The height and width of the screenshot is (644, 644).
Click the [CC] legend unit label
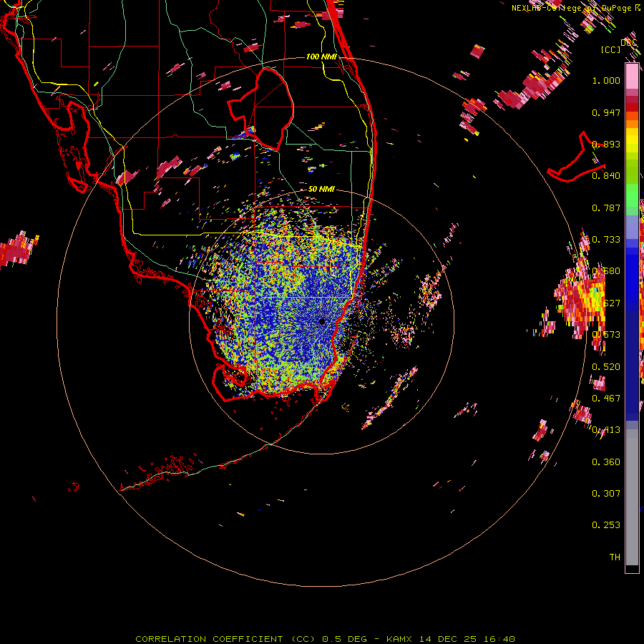click(x=611, y=49)
